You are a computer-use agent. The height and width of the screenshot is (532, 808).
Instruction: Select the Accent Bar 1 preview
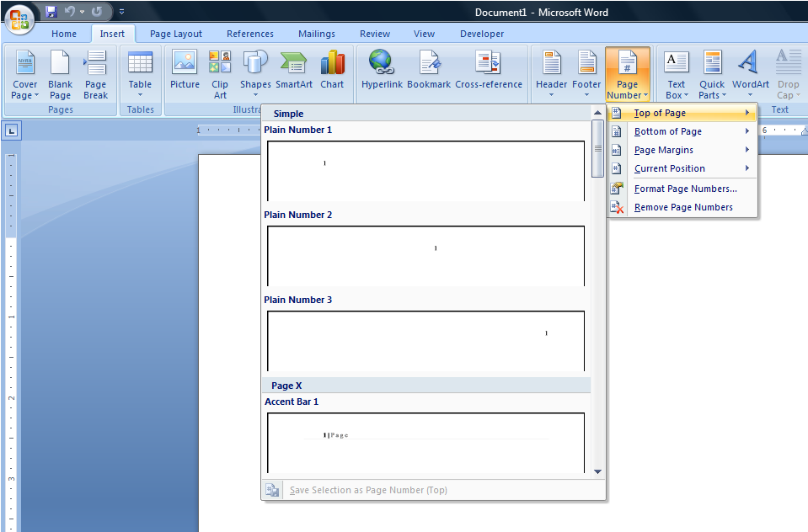425,442
